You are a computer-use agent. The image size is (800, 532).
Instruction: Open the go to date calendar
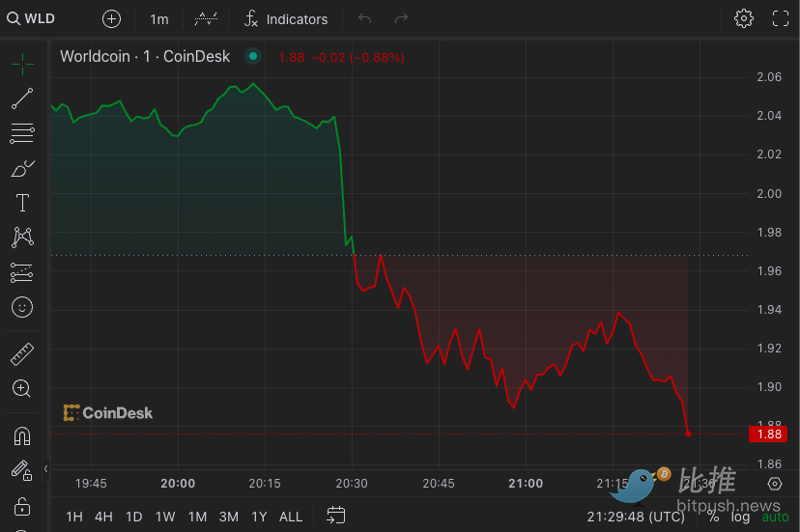335,516
